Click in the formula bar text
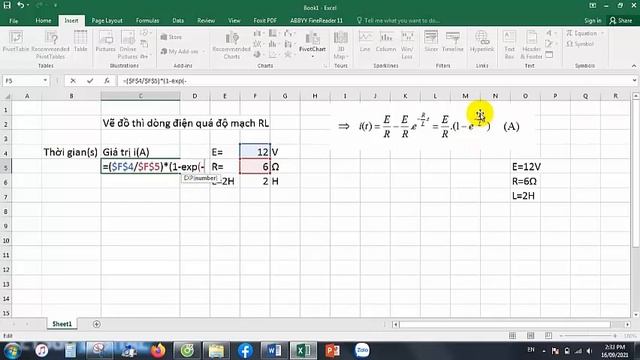640x360 pixels. (x=155, y=81)
